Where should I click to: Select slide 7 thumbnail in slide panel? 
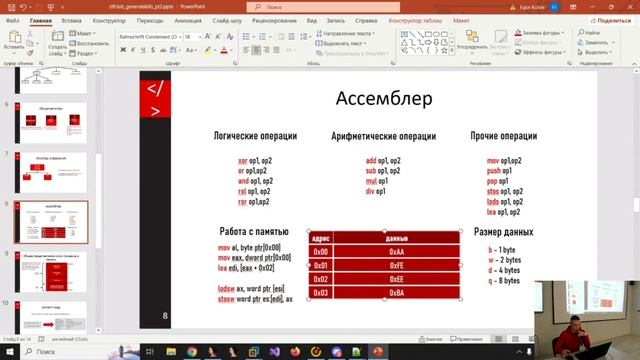(51, 173)
